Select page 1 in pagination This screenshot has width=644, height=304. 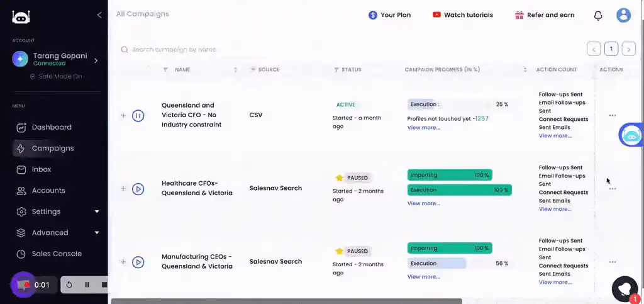pos(611,49)
